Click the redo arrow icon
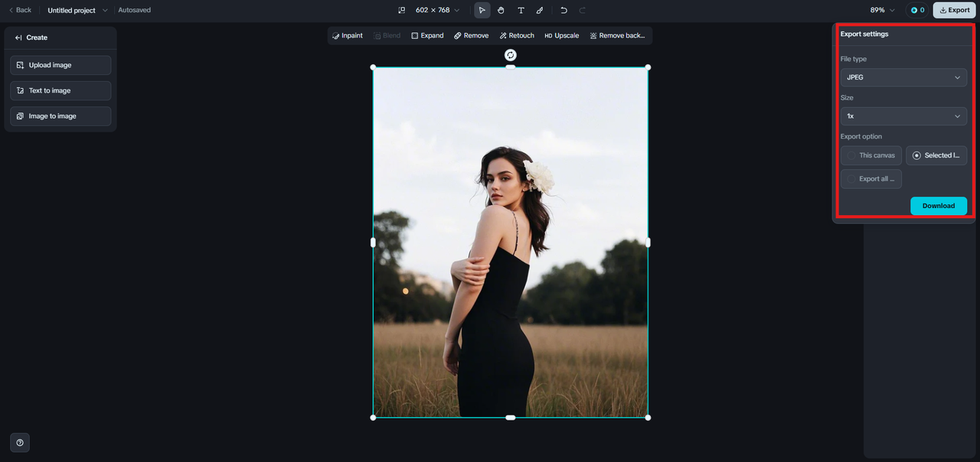Viewport: 980px width, 462px height. click(583, 10)
